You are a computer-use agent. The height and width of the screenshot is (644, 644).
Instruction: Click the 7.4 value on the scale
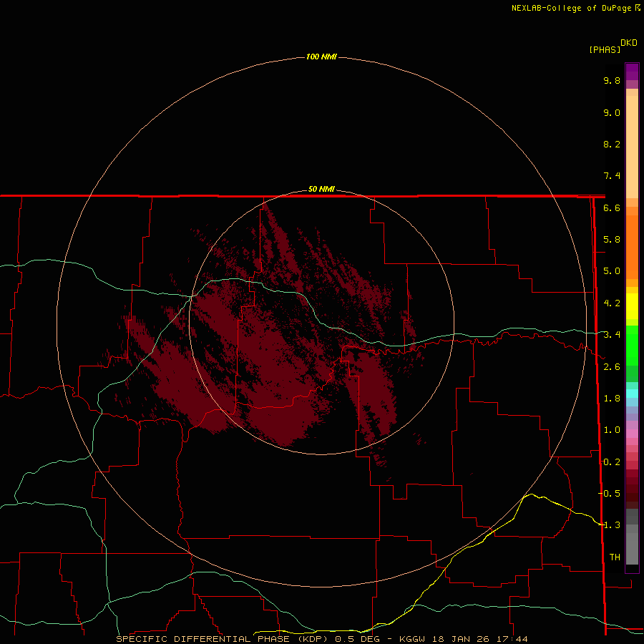pyautogui.click(x=612, y=176)
